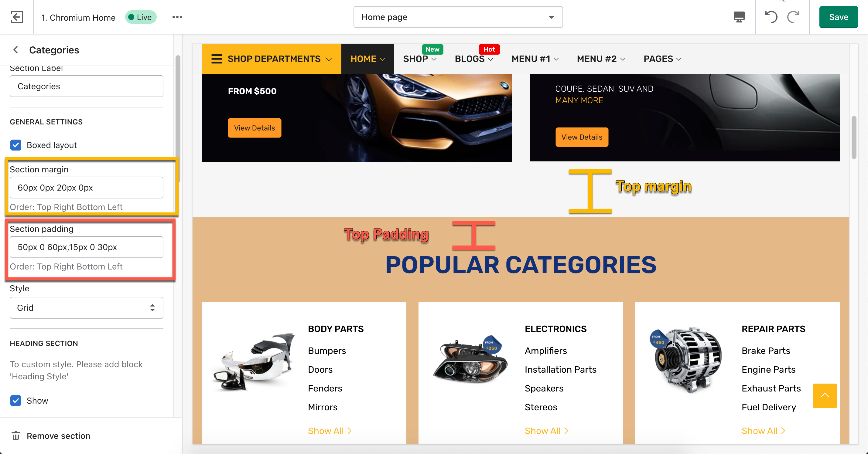This screenshot has width=868, height=454.
Task: Click the Section margin input field
Action: [86, 188]
